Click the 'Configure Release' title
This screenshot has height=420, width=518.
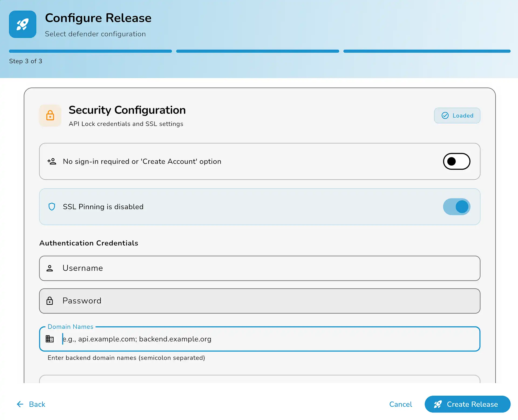(98, 18)
